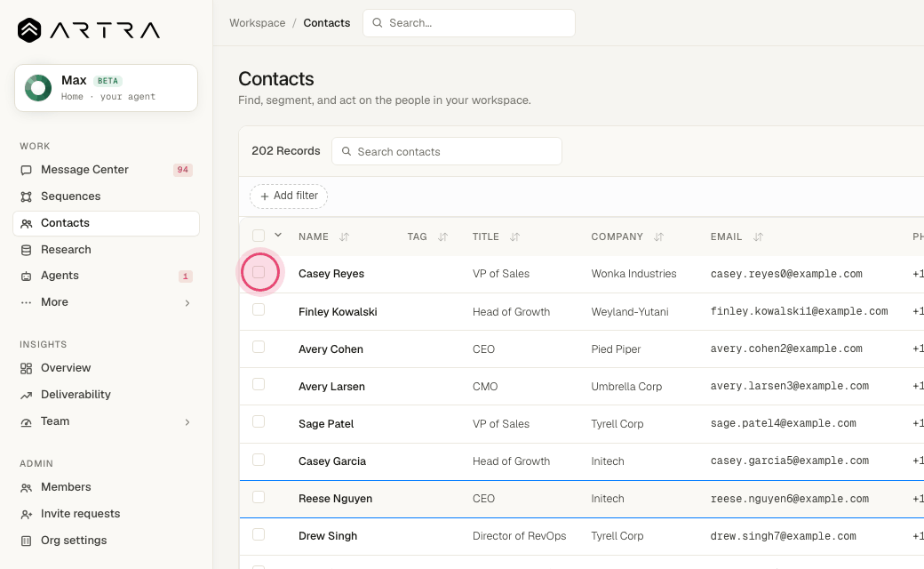Screen dimensions: 924x569
Task: Check the Sage Patel row checkbox
Action: coord(259,421)
